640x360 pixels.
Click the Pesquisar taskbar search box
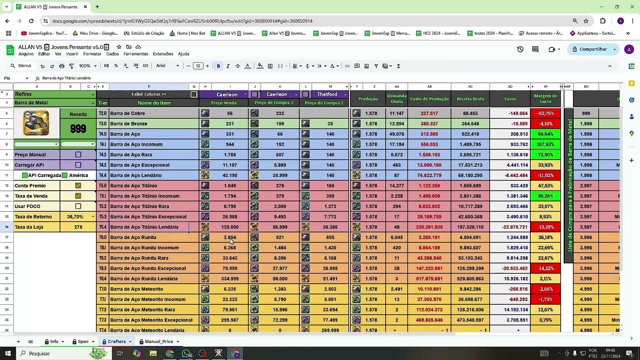point(63,353)
